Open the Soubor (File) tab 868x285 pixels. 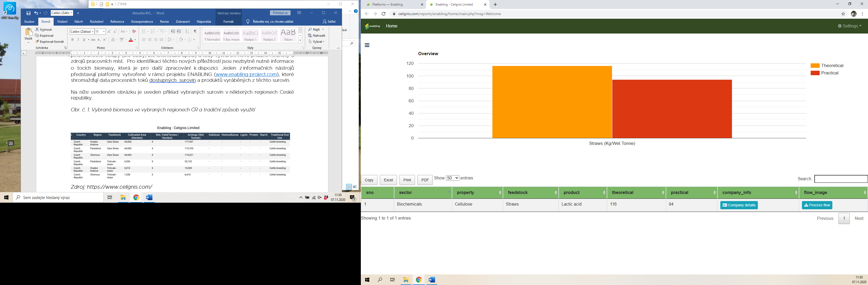(x=29, y=22)
